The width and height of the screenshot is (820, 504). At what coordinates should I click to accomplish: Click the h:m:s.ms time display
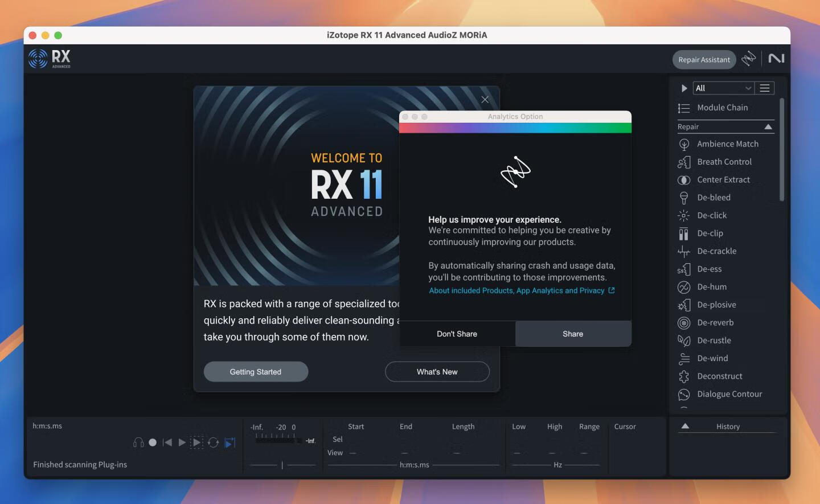pyautogui.click(x=47, y=426)
